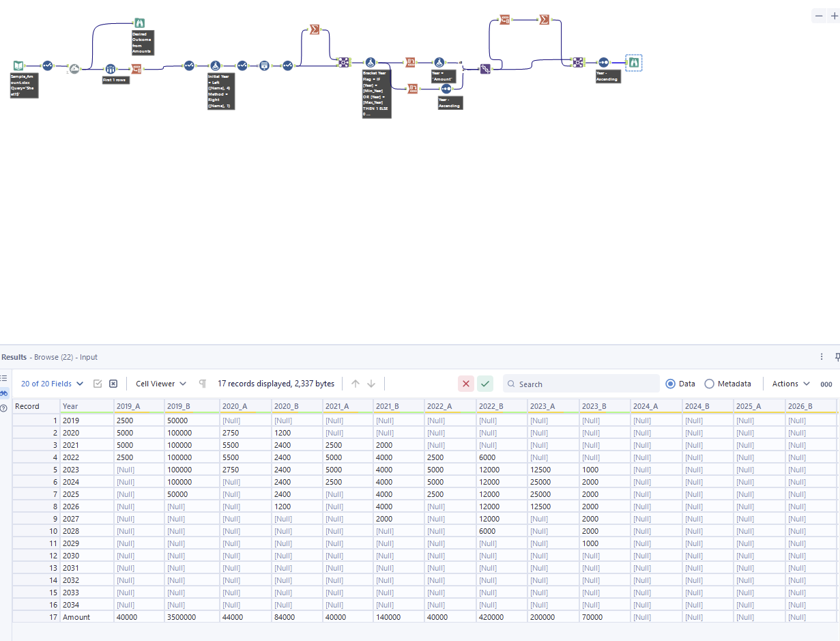Open the Sample_Amount.xlsx Input Data tool
The height and width of the screenshot is (641, 840).
pos(18,65)
